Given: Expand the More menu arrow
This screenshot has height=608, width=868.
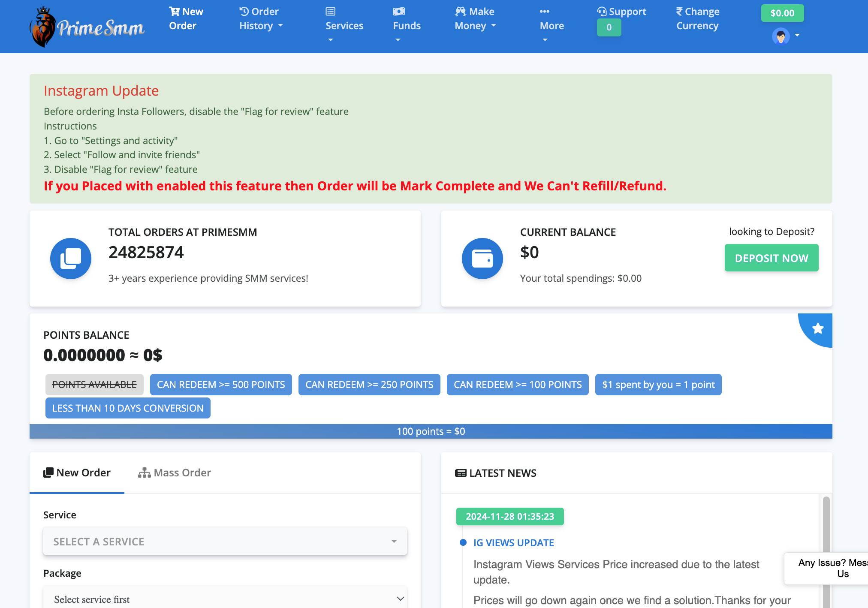Looking at the screenshot, I should coord(545,40).
